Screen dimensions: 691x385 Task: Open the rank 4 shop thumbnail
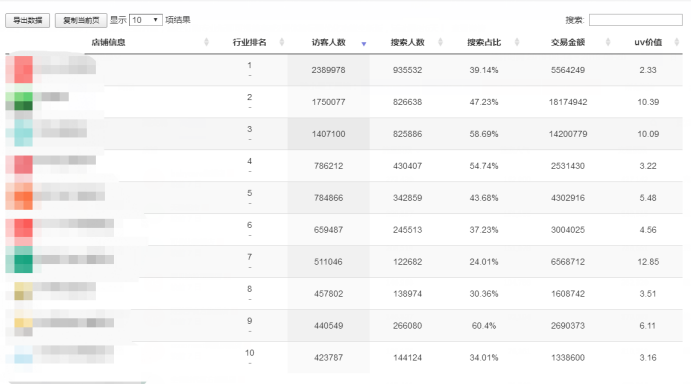19,165
